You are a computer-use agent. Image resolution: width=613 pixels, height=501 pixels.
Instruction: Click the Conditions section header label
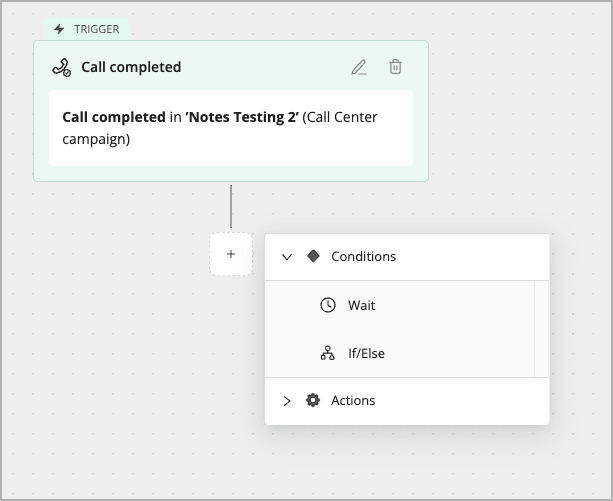364,256
